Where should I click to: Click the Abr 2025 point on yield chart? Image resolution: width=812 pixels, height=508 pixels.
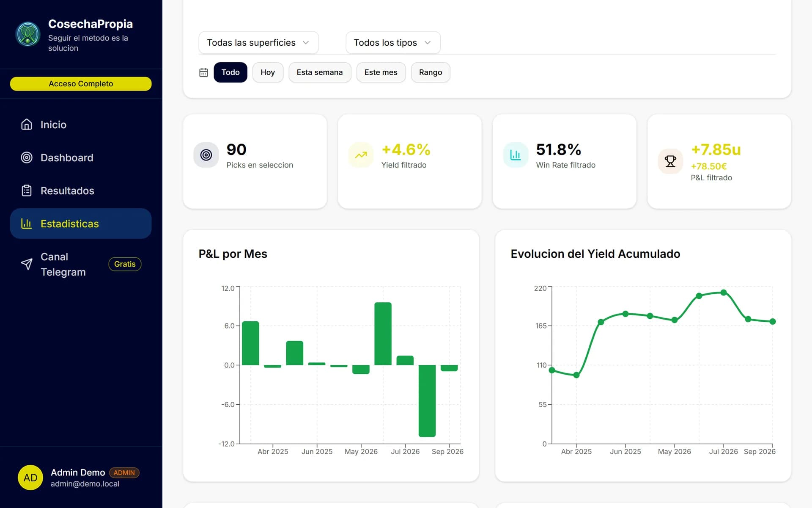tap(576, 375)
